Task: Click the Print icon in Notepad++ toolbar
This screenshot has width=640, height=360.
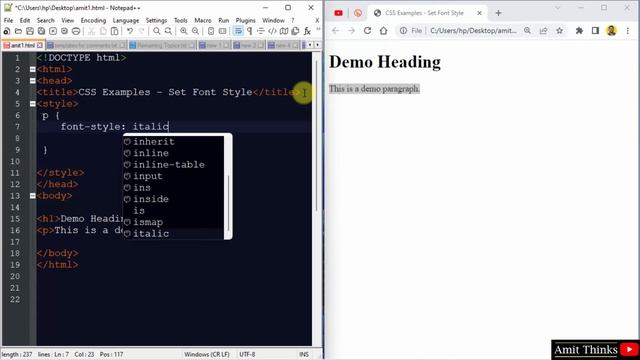Action: [x=76, y=31]
